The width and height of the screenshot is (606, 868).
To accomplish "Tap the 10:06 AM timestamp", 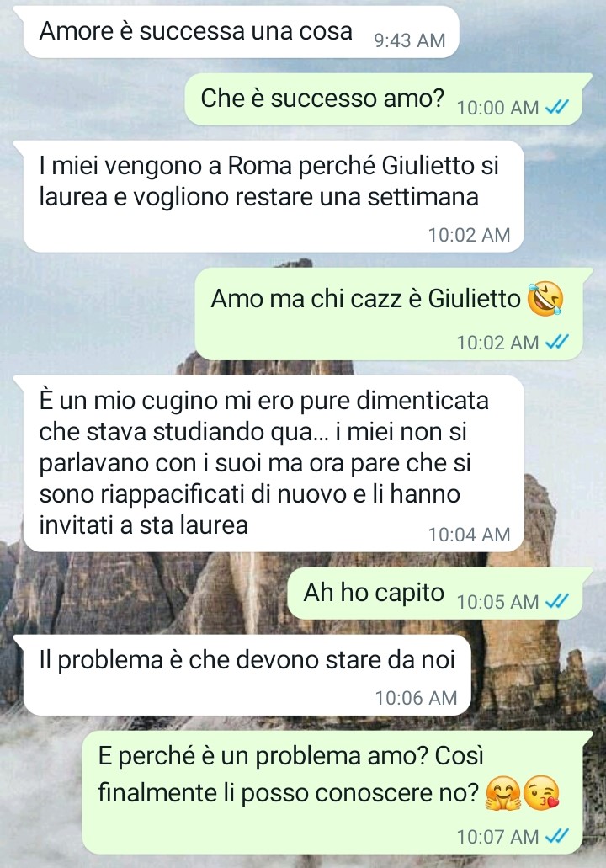I will tap(416, 698).
